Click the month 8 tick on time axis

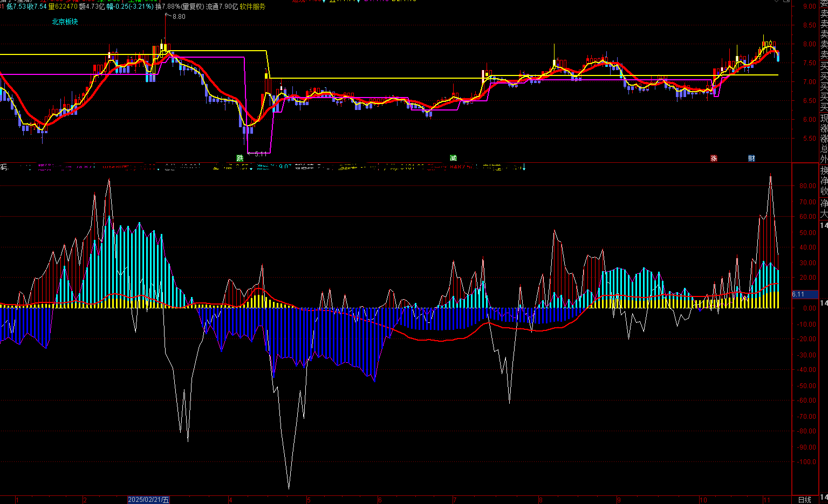[541, 500]
